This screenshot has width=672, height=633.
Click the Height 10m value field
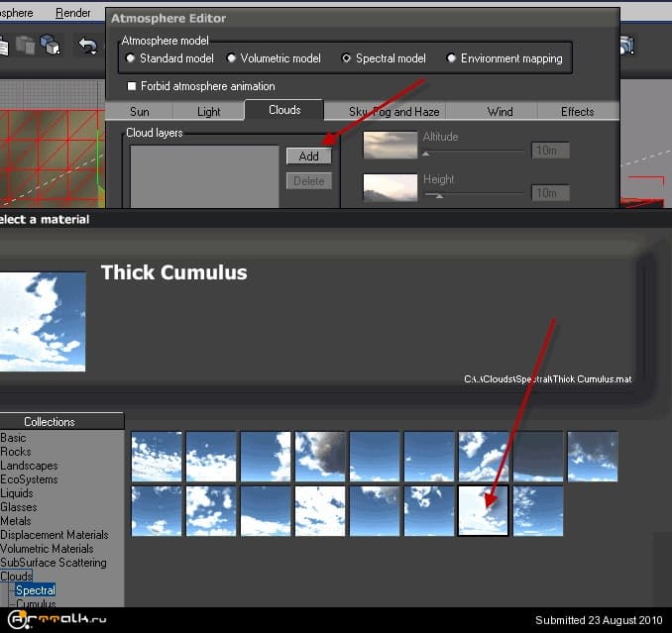click(550, 193)
